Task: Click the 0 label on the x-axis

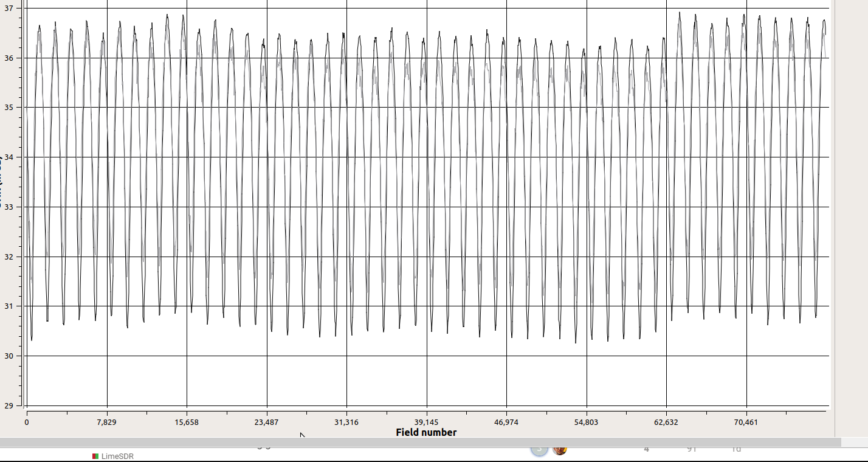Action: 27,422
